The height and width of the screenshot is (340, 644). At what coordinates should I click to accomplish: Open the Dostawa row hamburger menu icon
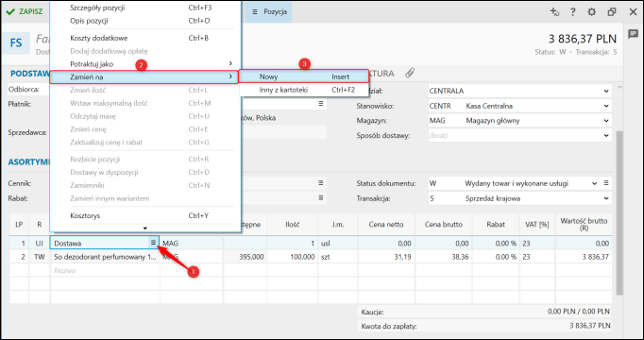(x=153, y=243)
